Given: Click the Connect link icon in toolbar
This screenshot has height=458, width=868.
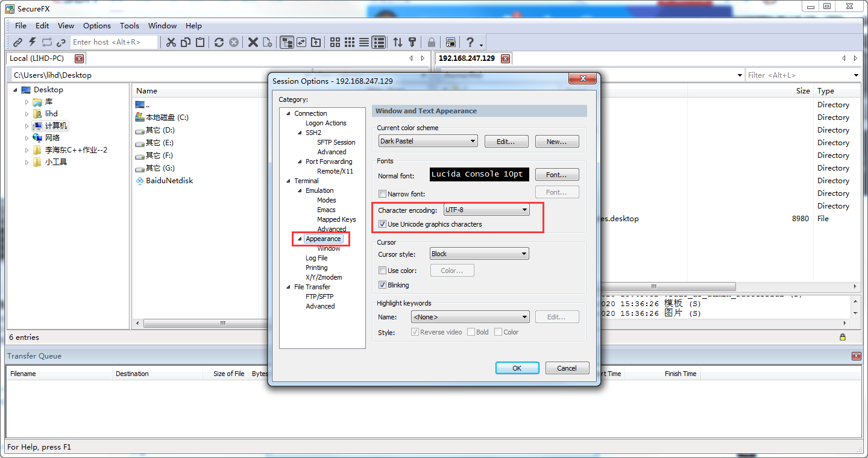Looking at the screenshot, I should 17,42.
